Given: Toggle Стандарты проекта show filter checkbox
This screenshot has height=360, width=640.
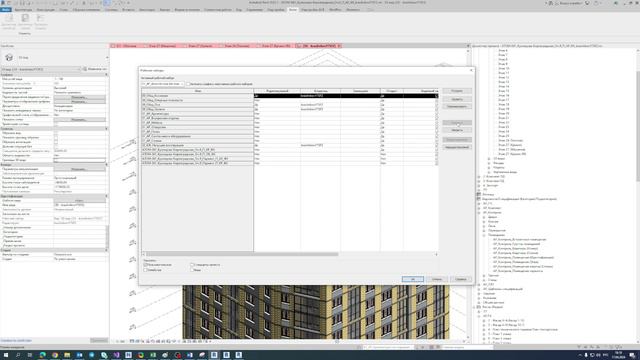Looking at the screenshot, I should pos(192,265).
